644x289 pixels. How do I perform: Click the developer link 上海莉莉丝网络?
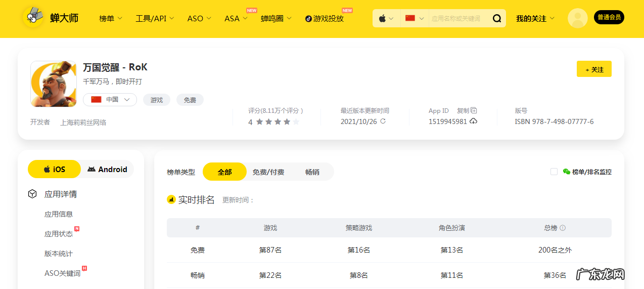coord(83,122)
